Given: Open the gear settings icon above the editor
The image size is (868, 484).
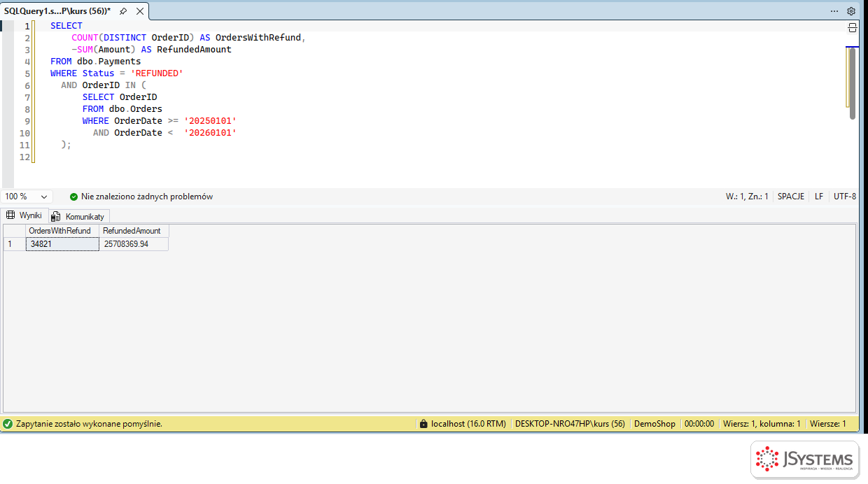Looking at the screenshot, I should click(851, 11).
